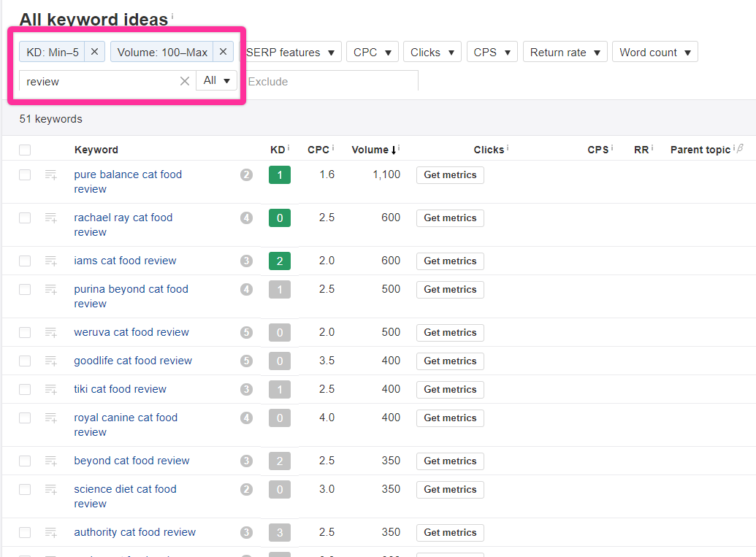Sort table by RR column
Screen dimensions: 756x557
pos(641,150)
